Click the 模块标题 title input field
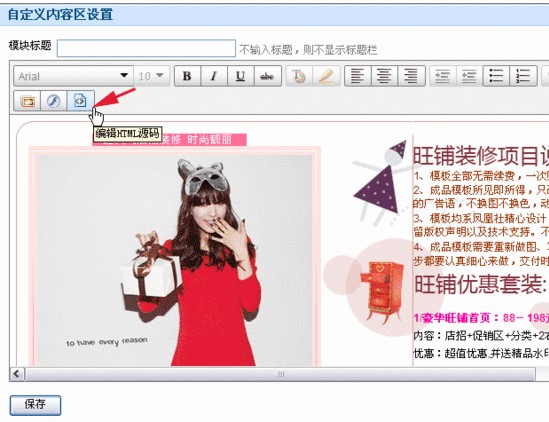The width and height of the screenshot is (549, 422). point(146,48)
